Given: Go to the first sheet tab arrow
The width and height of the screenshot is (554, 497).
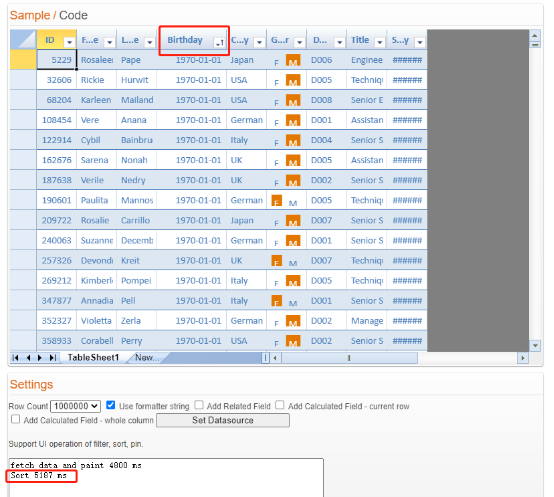Looking at the screenshot, I should click(15, 358).
